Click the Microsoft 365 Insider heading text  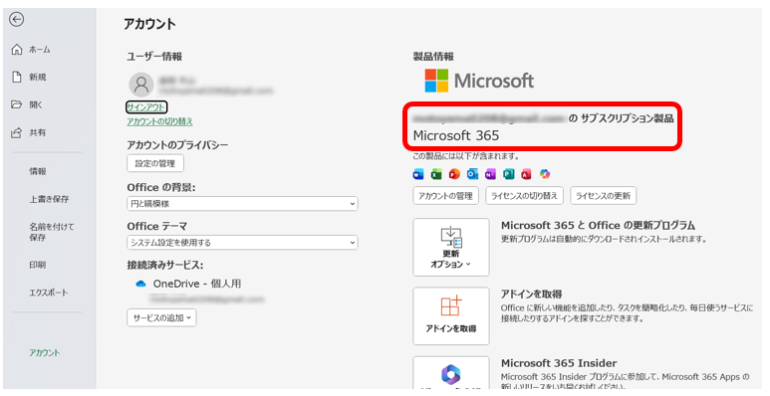[x=559, y=363]
